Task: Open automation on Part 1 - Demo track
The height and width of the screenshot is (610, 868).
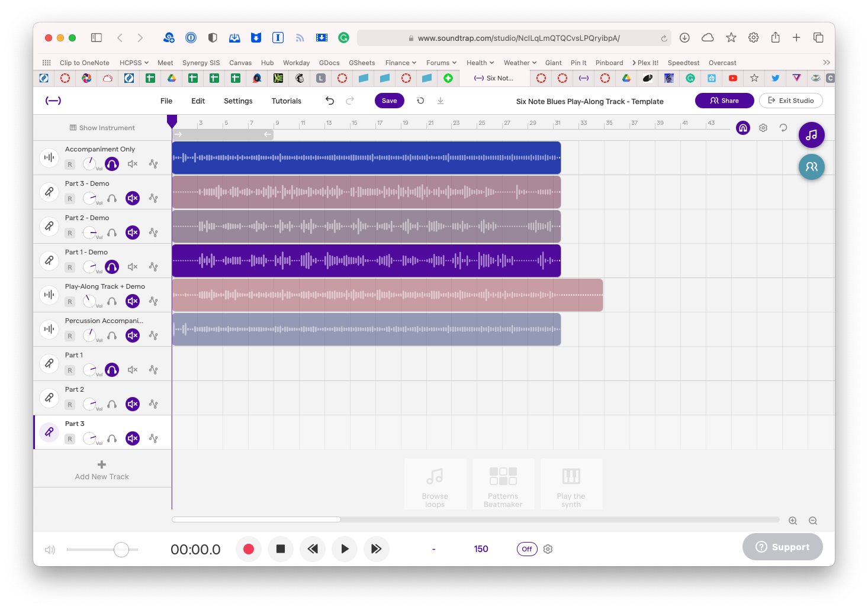Action: point(153,267)
